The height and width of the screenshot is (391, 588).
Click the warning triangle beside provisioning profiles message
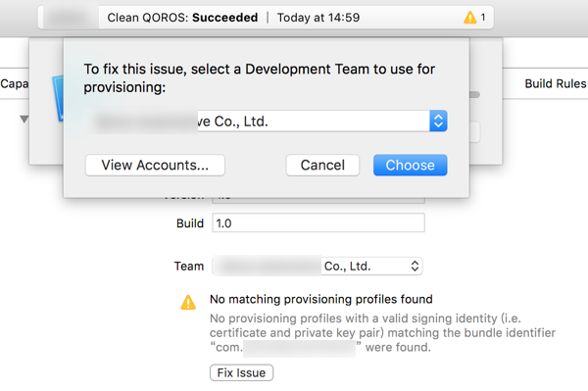[x=188, y=303]
